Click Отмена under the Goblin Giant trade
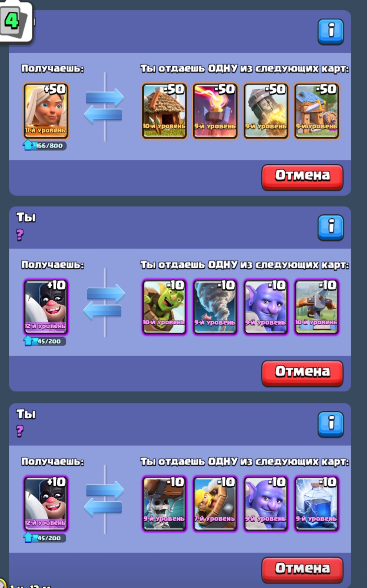Viewport: 367px width, 588px height. [x=302, y=373]
